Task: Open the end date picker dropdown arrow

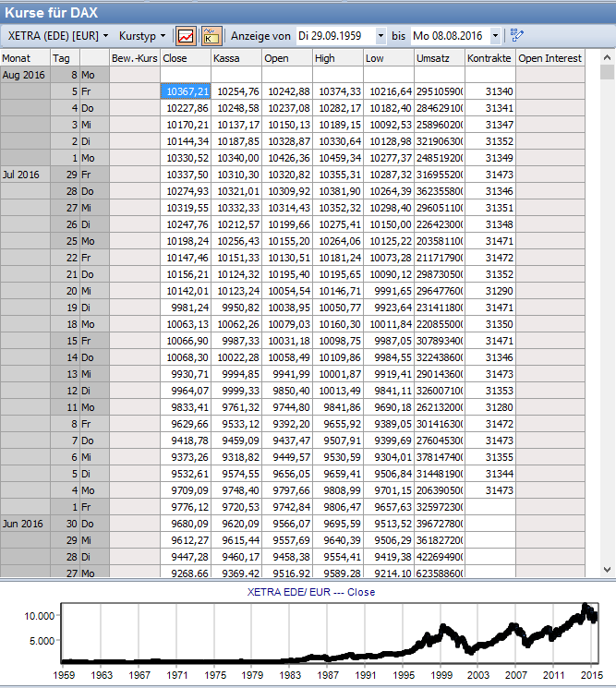Action: [496, 36]
